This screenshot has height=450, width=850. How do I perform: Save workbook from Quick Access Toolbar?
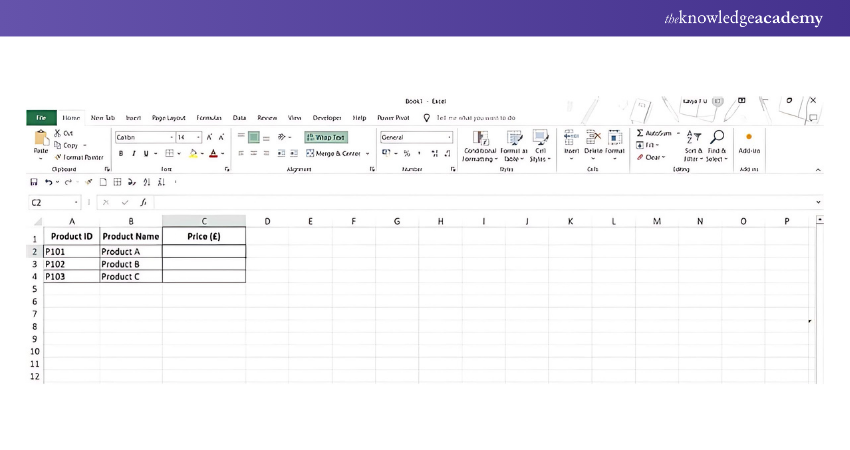point(34,182)
